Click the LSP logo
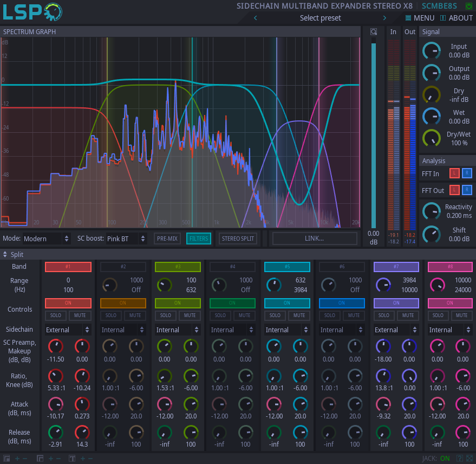The height and width of the screenshot is (464, 476). 32,12
